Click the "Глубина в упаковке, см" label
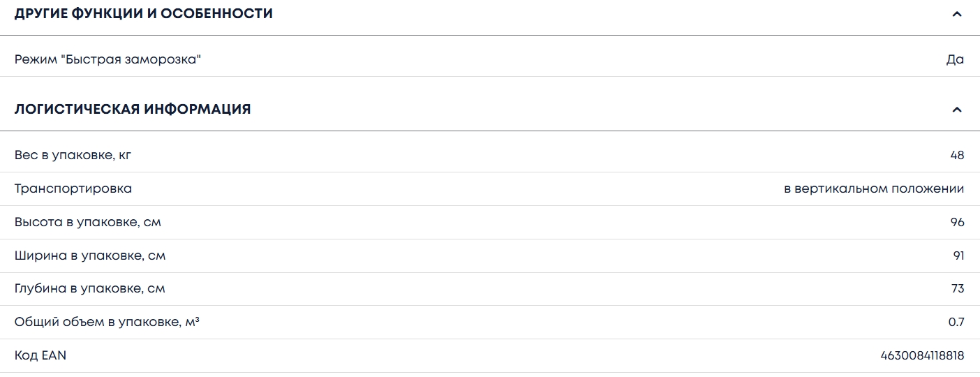 pyautogui.click(x=90, y=289)
